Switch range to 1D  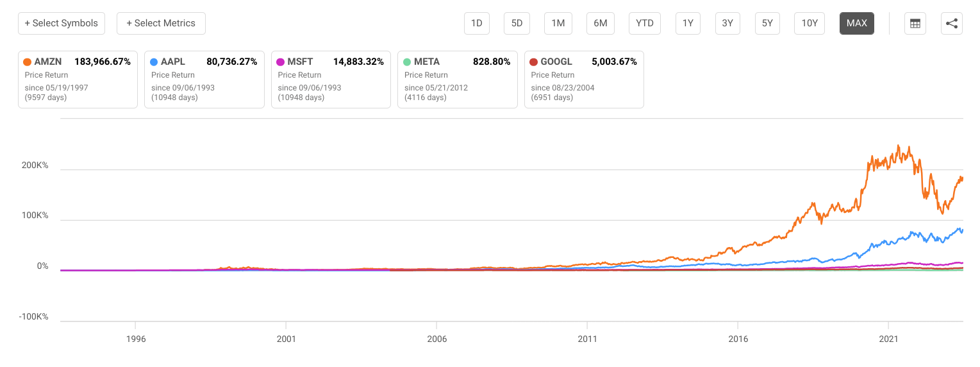point(477,23)
